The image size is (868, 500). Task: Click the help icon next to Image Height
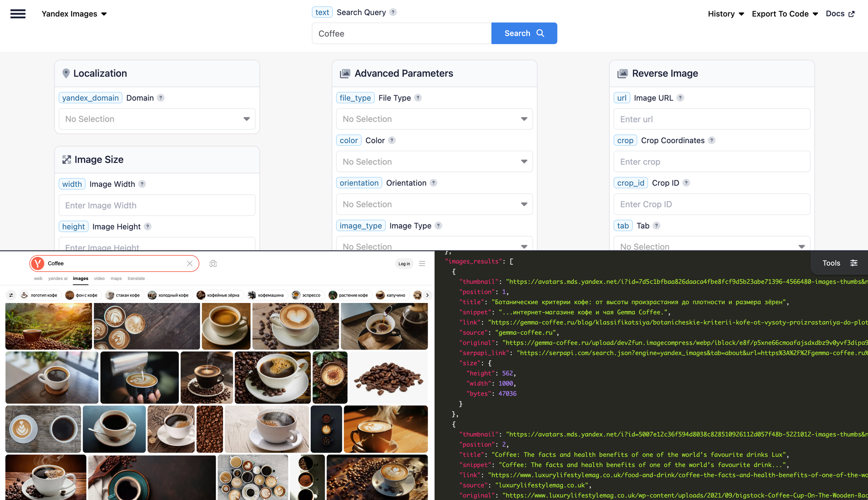(x=148, y=227)
